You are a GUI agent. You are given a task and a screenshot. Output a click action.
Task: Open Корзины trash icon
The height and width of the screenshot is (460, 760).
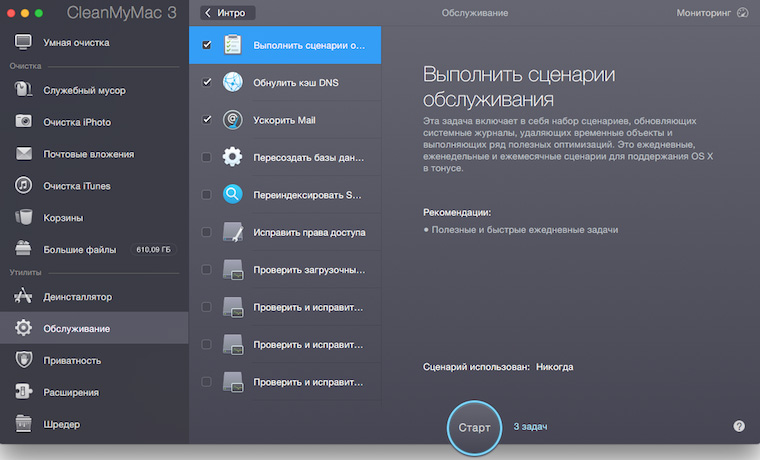[24, 217]
